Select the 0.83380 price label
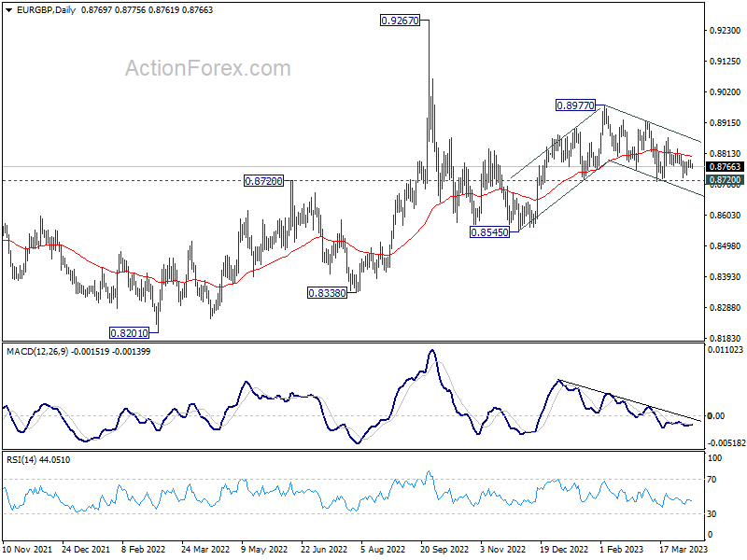This screenshot has height=560, width=747. (x=328, y=293)
